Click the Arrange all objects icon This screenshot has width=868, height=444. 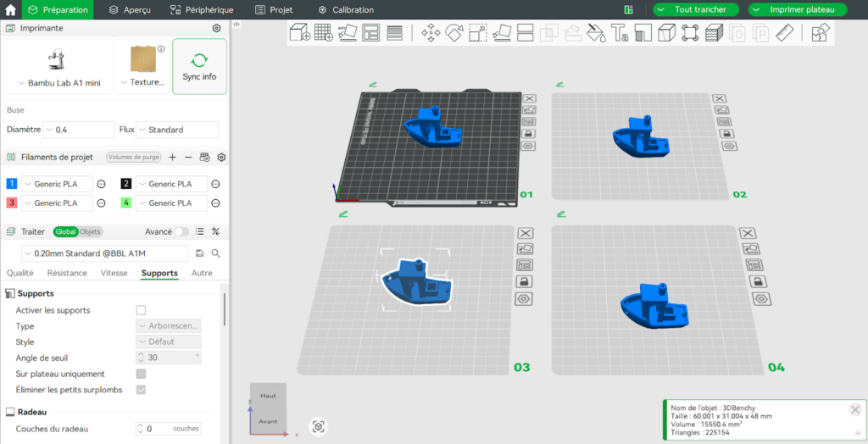[371, 33]
